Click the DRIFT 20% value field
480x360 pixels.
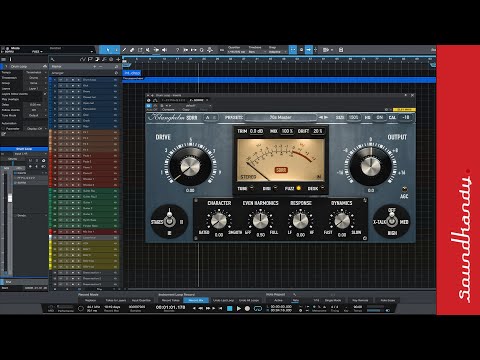pyautogui.click(x=317, y=131)
